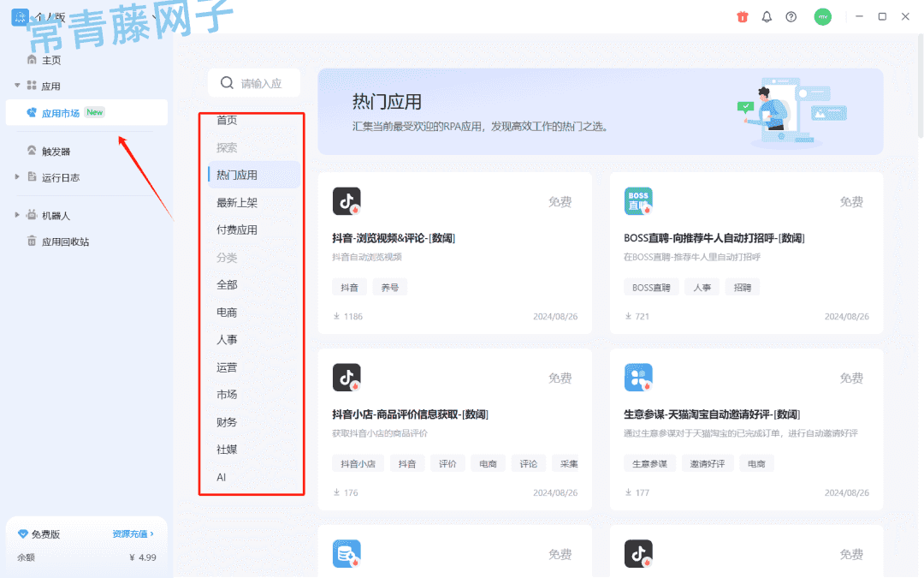Expand the 运行日志 tree arrow
Image resolution: width=924 pixels, height=578 pixels.
[x=17, y=177]
